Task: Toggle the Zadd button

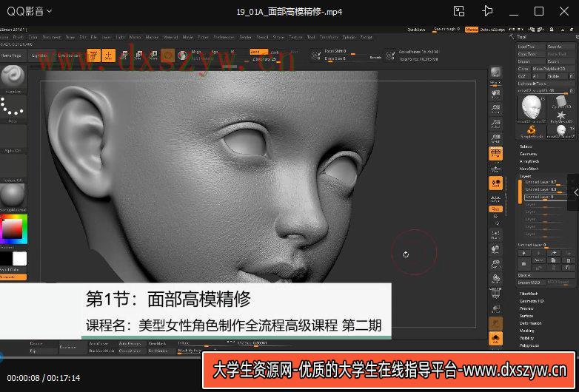Action: (x=259, y=52)
